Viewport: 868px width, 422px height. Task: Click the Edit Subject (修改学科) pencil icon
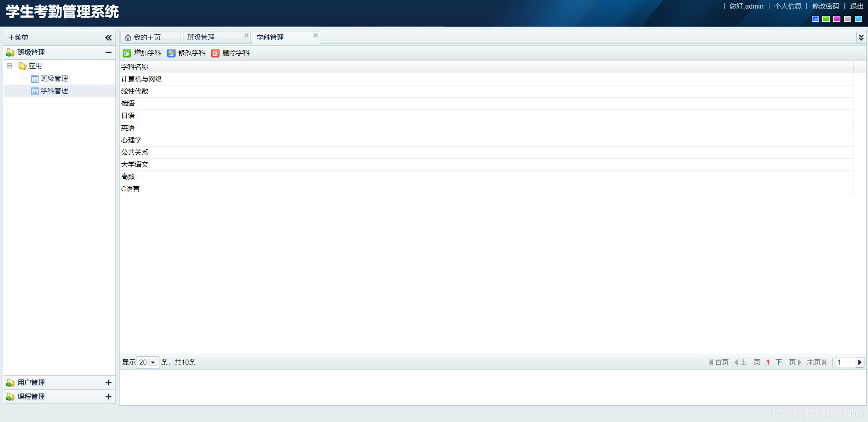(171, 53)
